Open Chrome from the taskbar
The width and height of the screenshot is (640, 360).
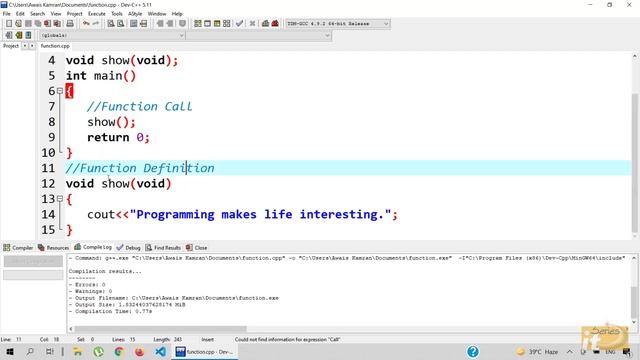coord(119,351)
